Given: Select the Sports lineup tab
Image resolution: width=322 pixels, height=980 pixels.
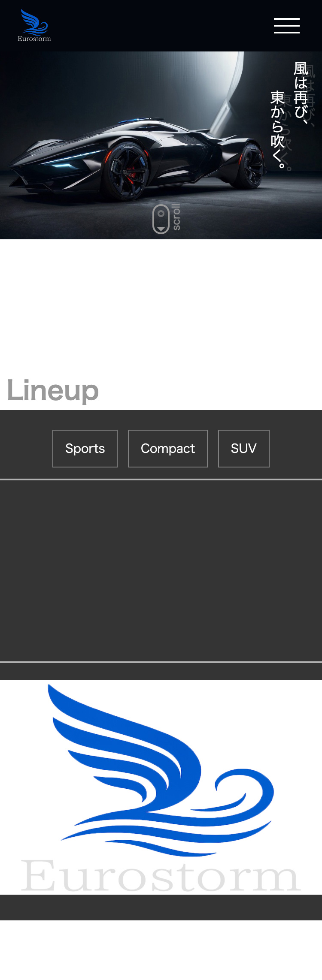Looking at the screenshot, I should tap(85, 449).
